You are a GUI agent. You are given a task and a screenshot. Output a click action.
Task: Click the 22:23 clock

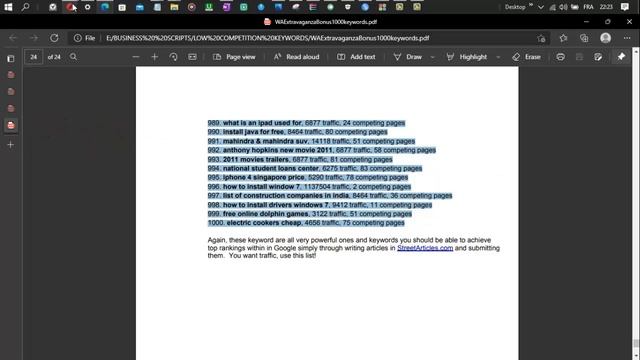[x=606, y=7]
